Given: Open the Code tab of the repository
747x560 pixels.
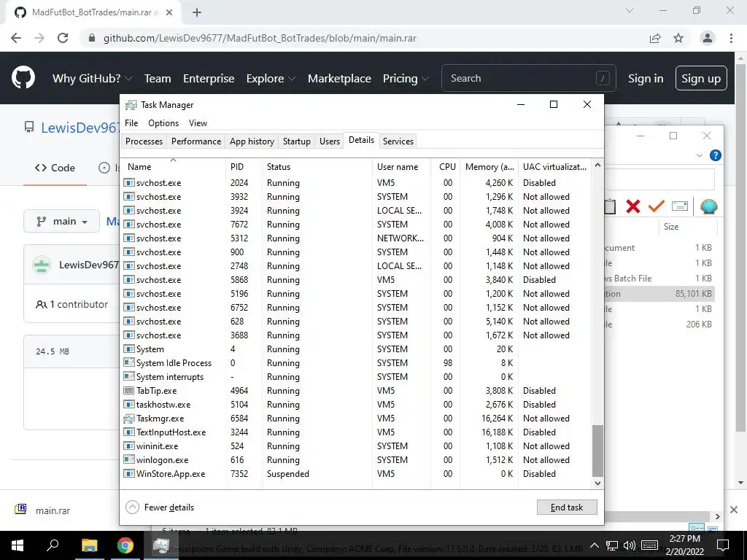Looking at the screenshot, I should coord(55,168).
